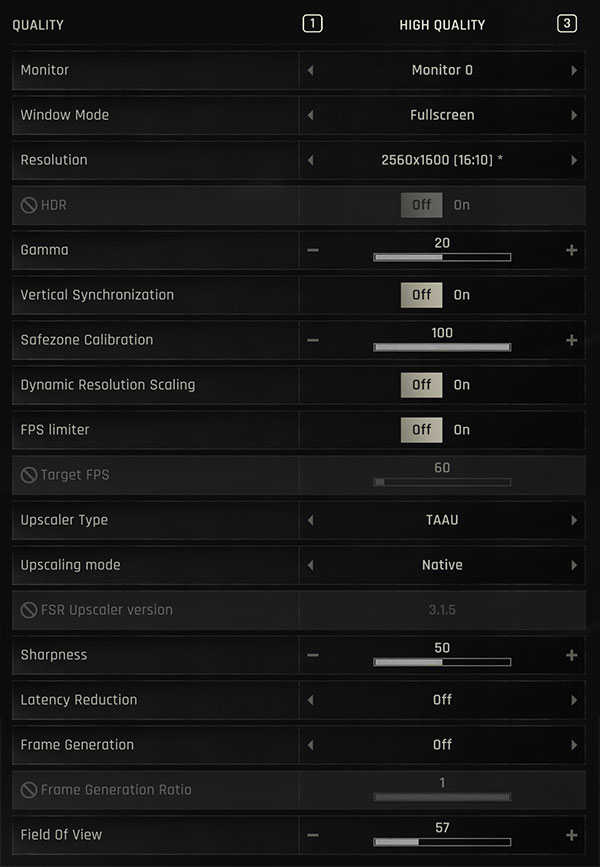The height and width of the screenshot is (867, 600).
Task: Go to next Upscaler Type with right arrow
Action: pos(574,520)
